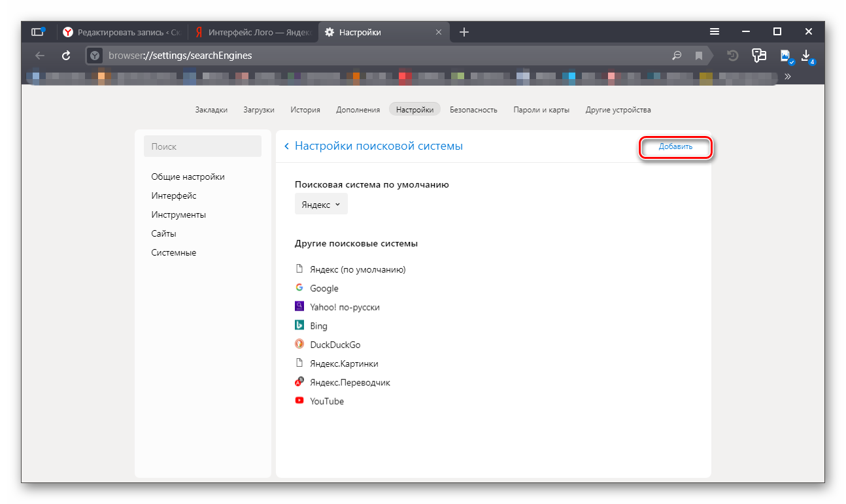Open the Закладки section
Viewport: 846px width, 504px height.
click(211, 110)
